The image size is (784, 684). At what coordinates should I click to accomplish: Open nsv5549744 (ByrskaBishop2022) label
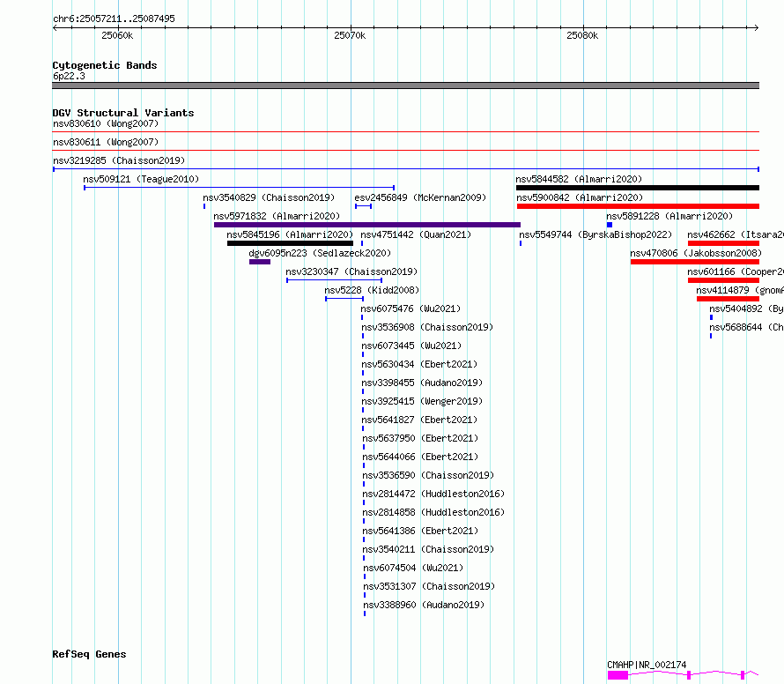click(595, 234)
